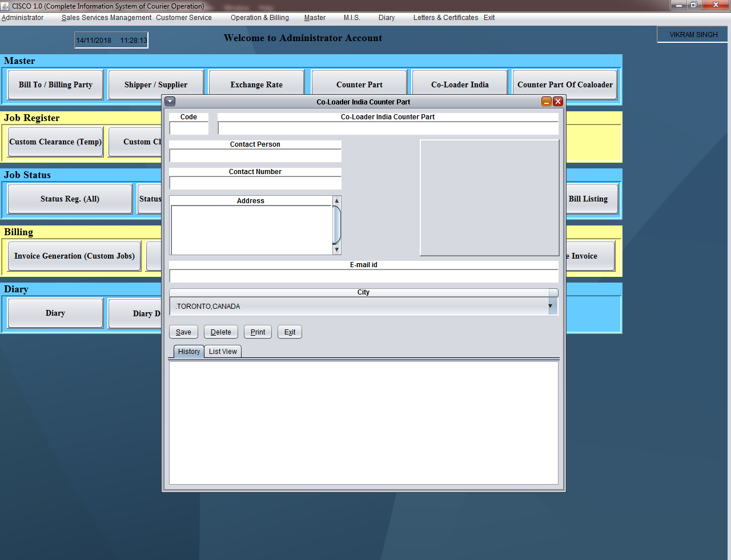Click the Delete button
Screen dimensions: 731x560
click(221, 332)
